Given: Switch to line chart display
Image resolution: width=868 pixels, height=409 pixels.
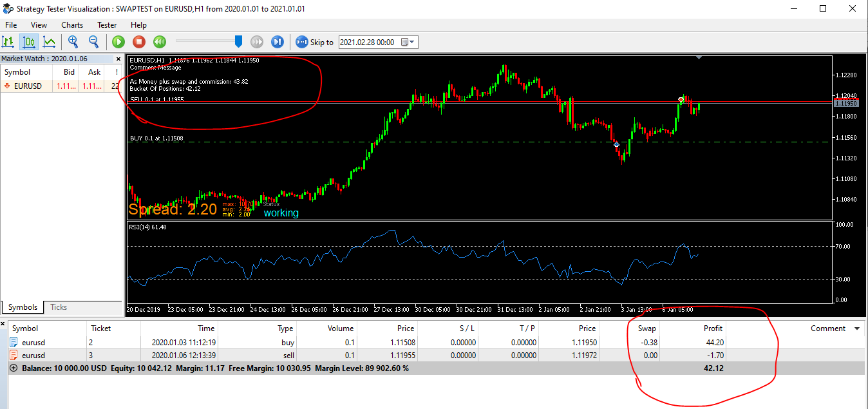Looking at the screenshot, I should pyautogui.click(x=49, y=42).
